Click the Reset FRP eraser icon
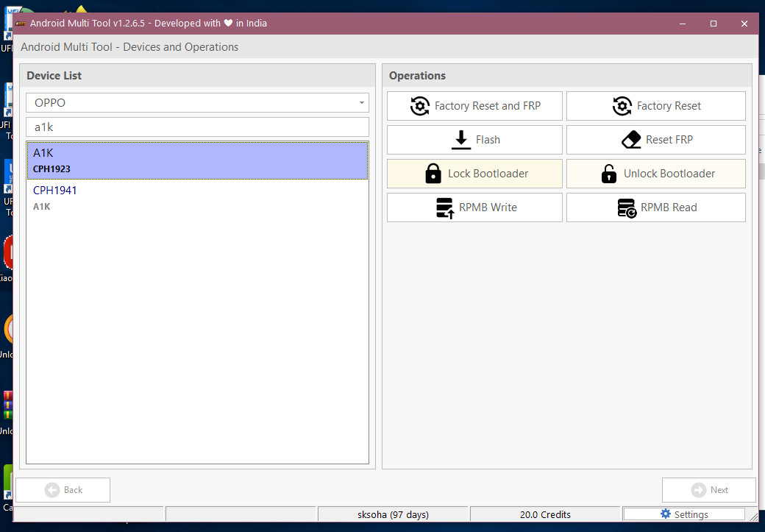The width and height of the screenshot is (765, 532). point(631,140)
